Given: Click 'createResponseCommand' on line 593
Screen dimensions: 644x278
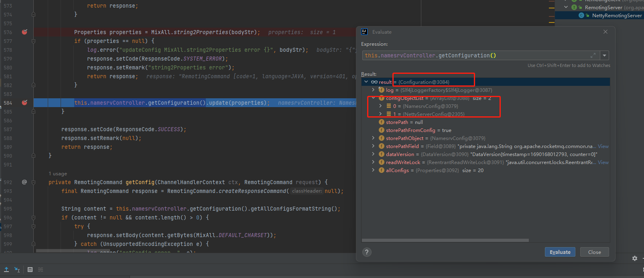Looking at the screenshot, I should [x=252, y=191].
